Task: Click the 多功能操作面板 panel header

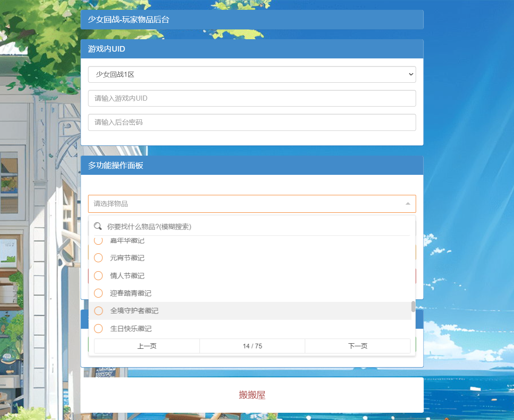Action: 252,165
